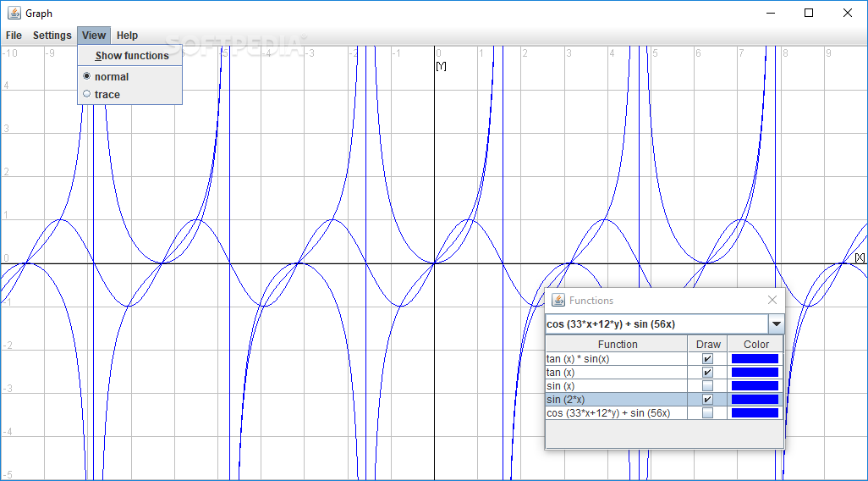Close the View menu
The height and width of the screenshot is (481, 868).
coord(94,36)
